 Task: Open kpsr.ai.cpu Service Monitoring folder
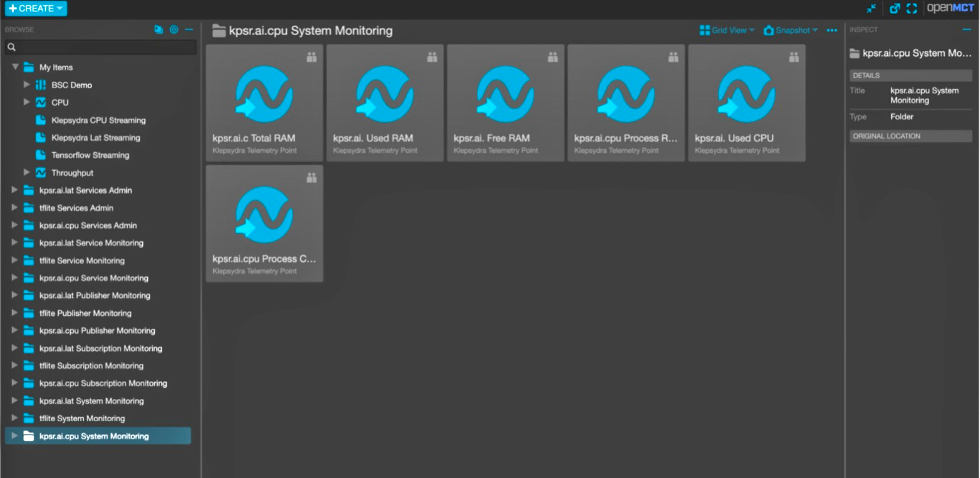pos(94,278)
